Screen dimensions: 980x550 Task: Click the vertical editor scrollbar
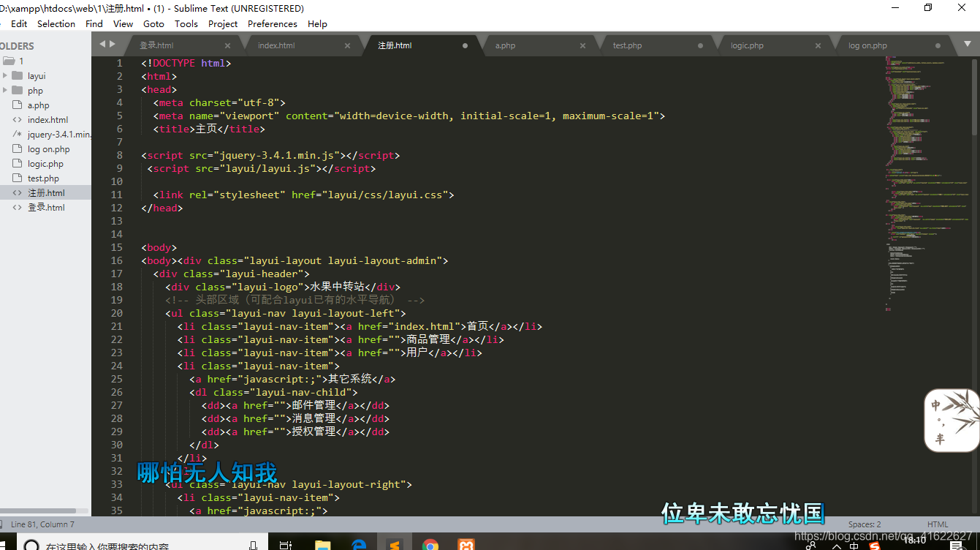click(976, 97)
